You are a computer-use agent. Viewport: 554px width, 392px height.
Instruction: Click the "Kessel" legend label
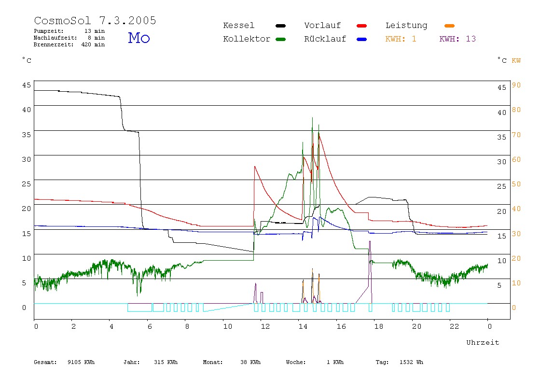tap(238, 26)
